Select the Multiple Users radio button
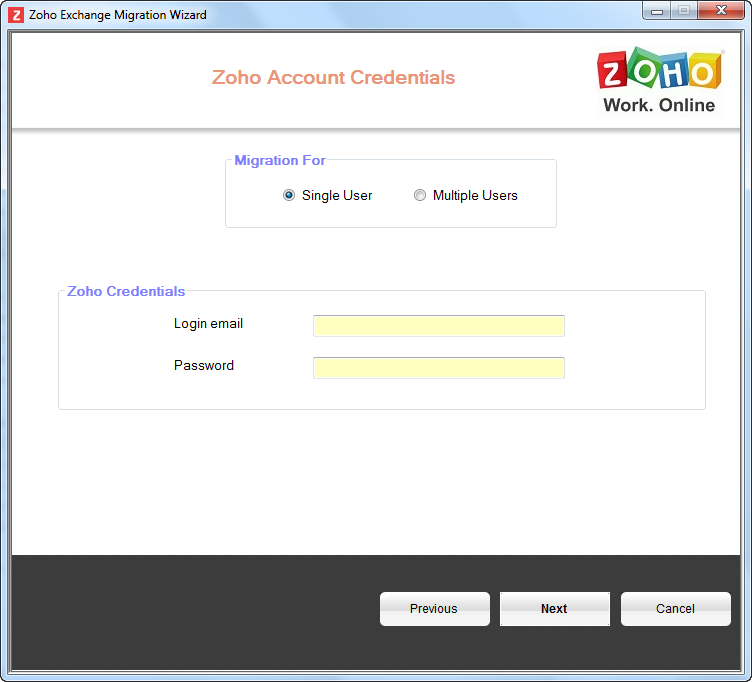 click(420, 195)
